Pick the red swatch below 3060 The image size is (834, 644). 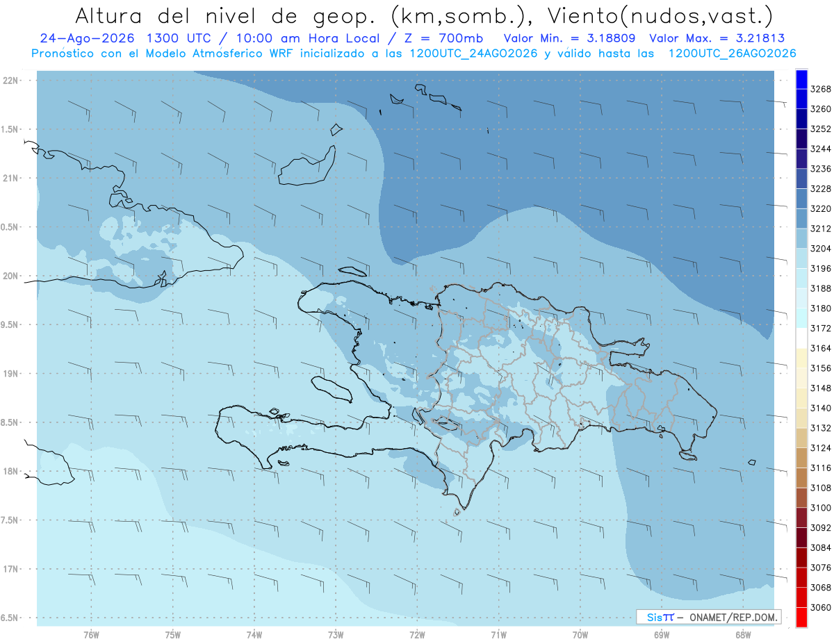pyautogui.click(x=801, y=617)
